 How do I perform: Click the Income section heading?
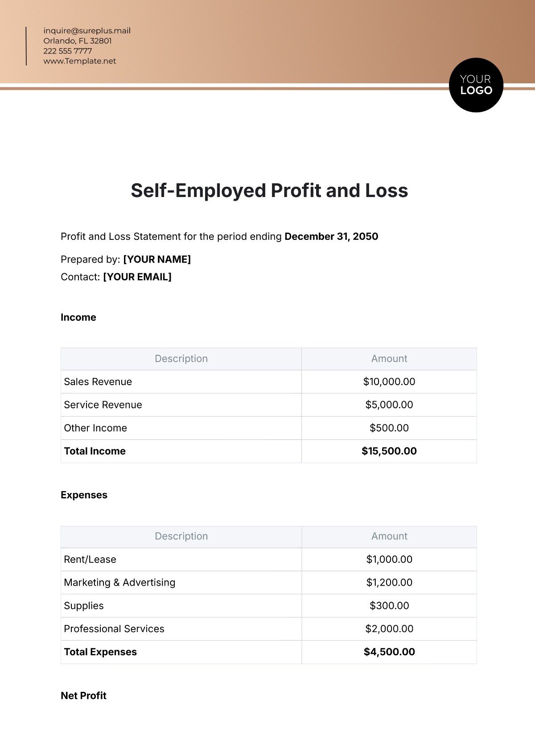[78, 317]
